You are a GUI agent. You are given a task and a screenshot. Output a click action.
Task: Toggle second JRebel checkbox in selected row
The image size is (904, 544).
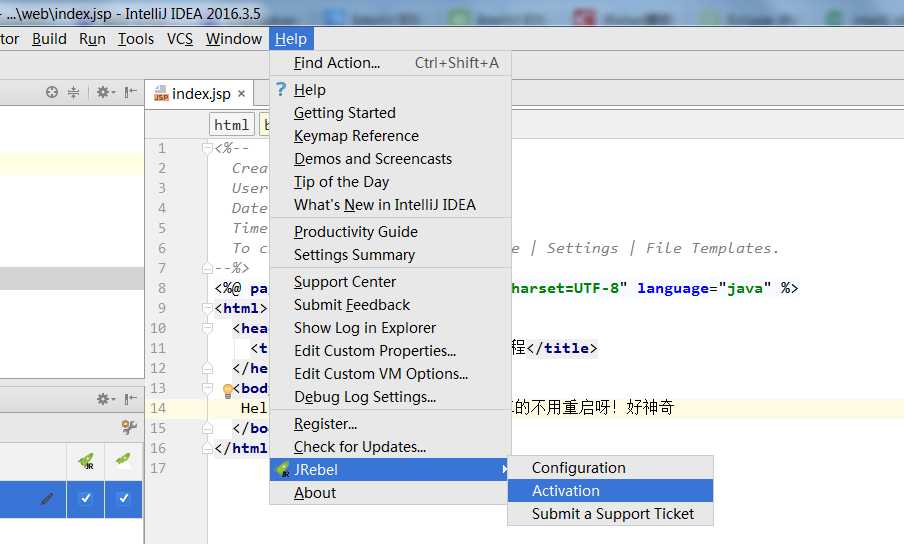[123, 498]
